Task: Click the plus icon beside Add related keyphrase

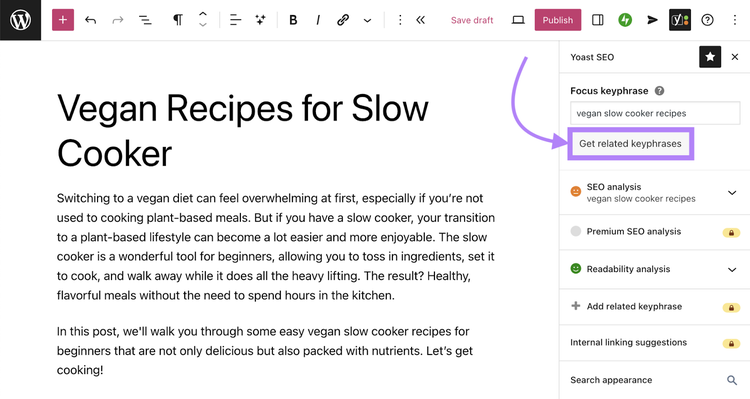Action: click(x=576, y=306)
